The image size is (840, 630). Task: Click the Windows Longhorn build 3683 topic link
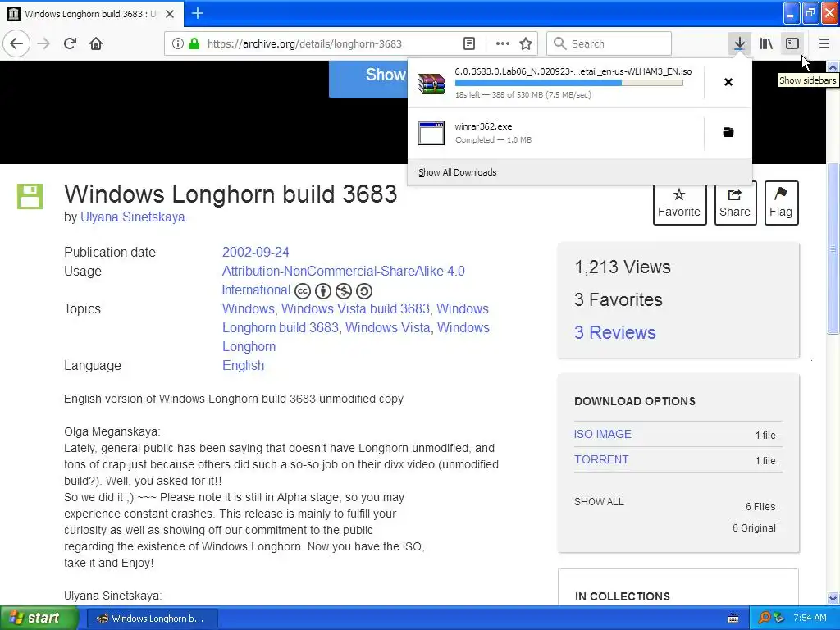(x=281, y=328)
